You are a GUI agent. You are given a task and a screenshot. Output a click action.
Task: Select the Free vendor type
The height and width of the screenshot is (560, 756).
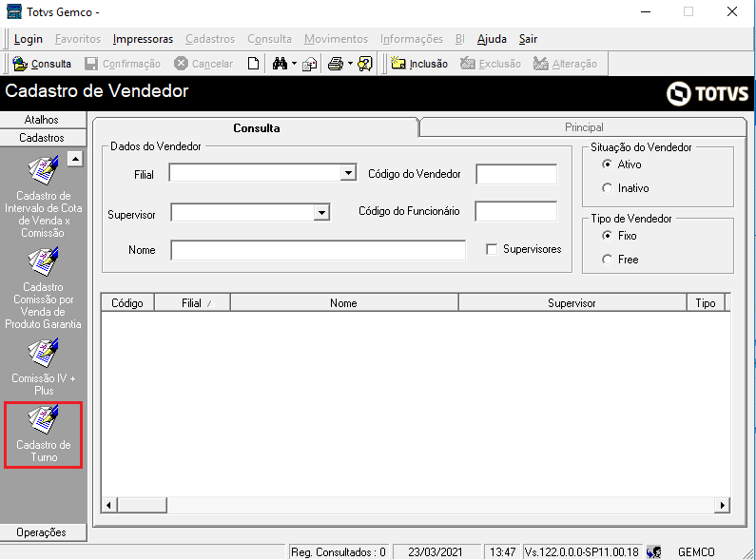[x=607, y=260]
